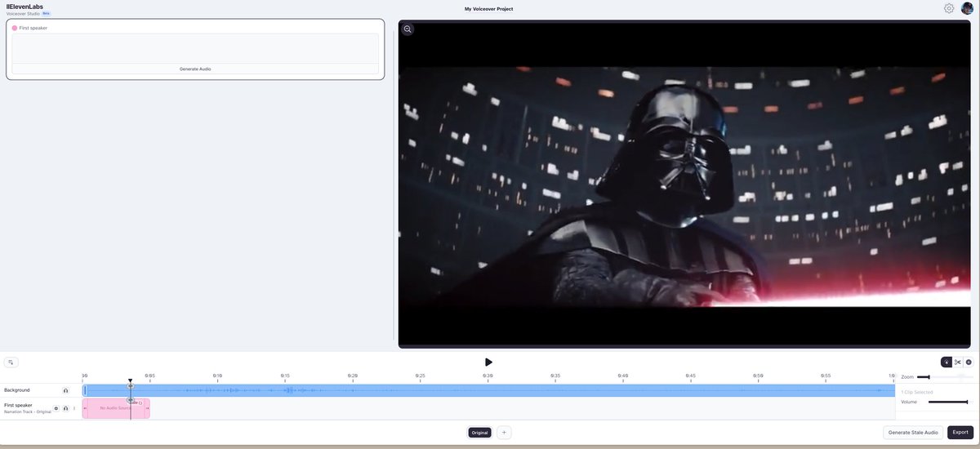Image resolution: width=980 pixels, height=449 pixels.
Task: Click the Generate Audio button
Action: pyautogui.click(x=195, y=69)
